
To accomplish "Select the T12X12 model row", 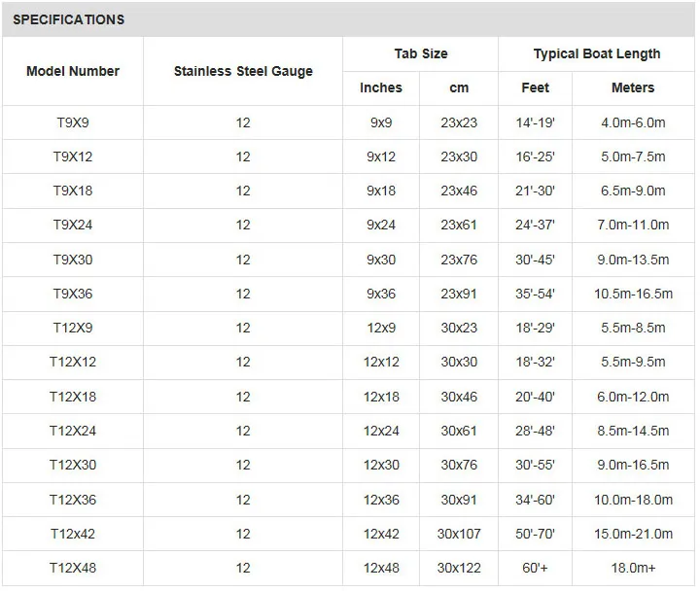I will tap(348, 362).
